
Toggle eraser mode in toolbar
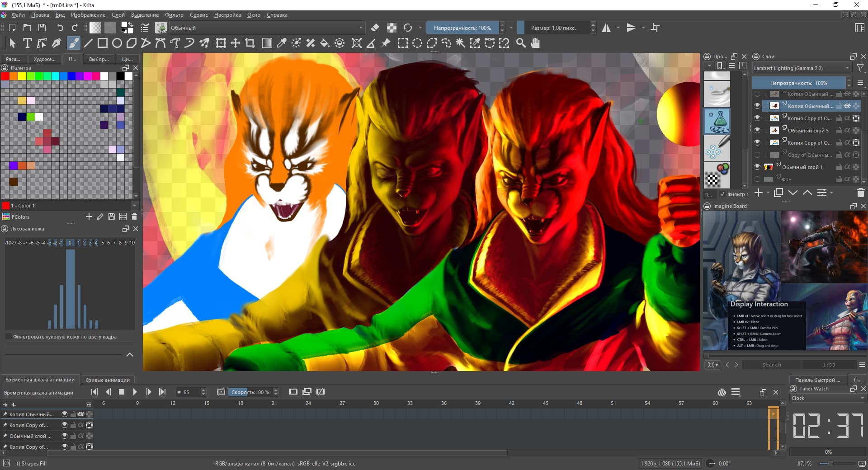pyautogui.click(x=375, y=28)
